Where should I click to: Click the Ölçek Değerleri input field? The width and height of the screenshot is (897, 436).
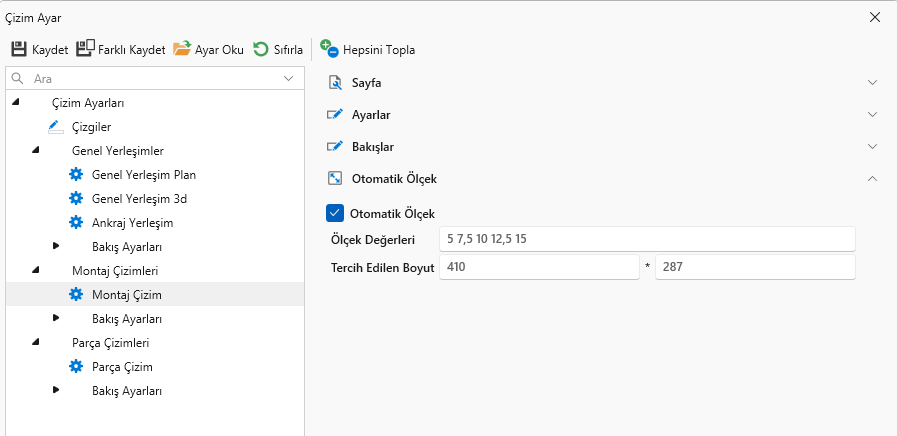(646, 240)
